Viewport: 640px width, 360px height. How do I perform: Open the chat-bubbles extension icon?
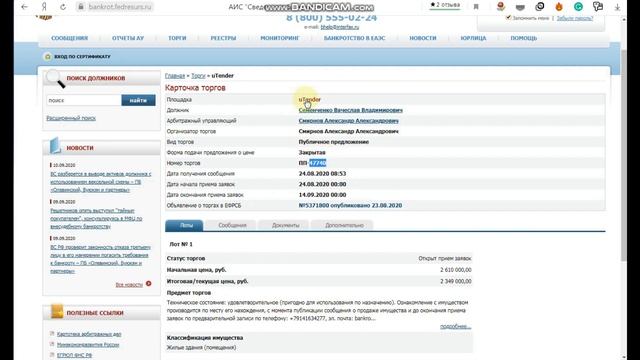tap(598, 7)
